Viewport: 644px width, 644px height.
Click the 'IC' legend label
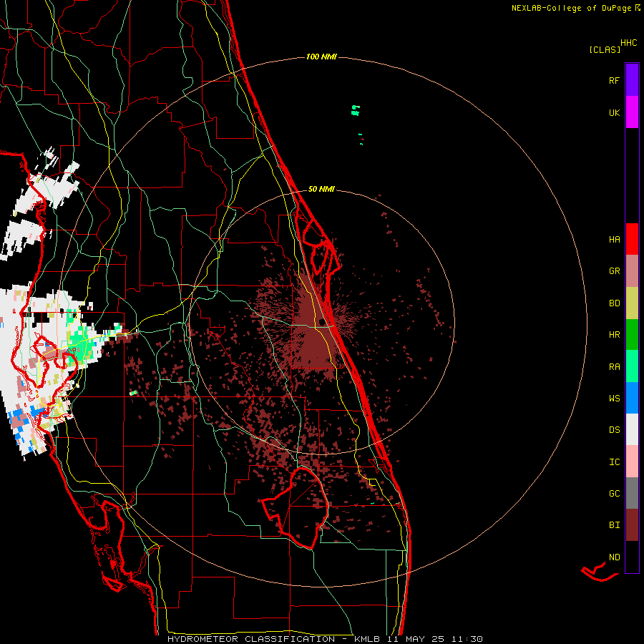point(614,462)
